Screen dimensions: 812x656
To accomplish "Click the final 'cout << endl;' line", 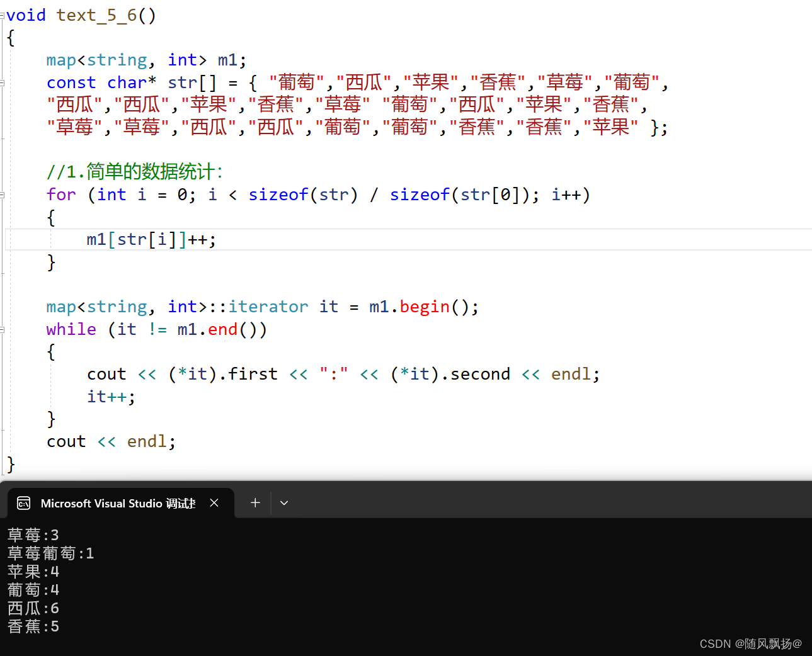I will 111,442.
